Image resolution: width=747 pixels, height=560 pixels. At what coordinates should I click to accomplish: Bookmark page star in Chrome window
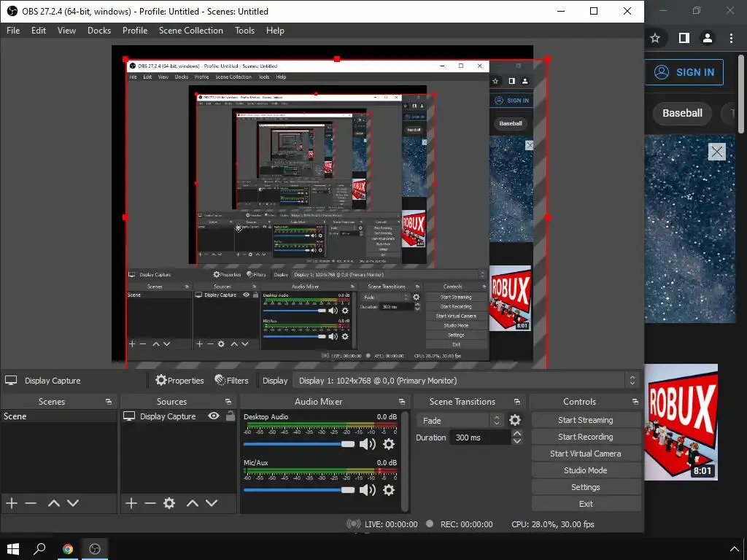pyautogui.click(x=655, y=38)
